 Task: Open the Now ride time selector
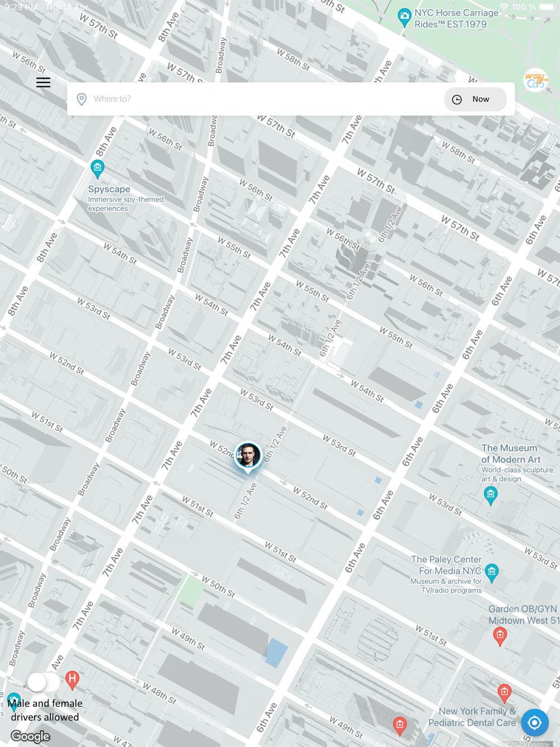[x=475, y=99]
